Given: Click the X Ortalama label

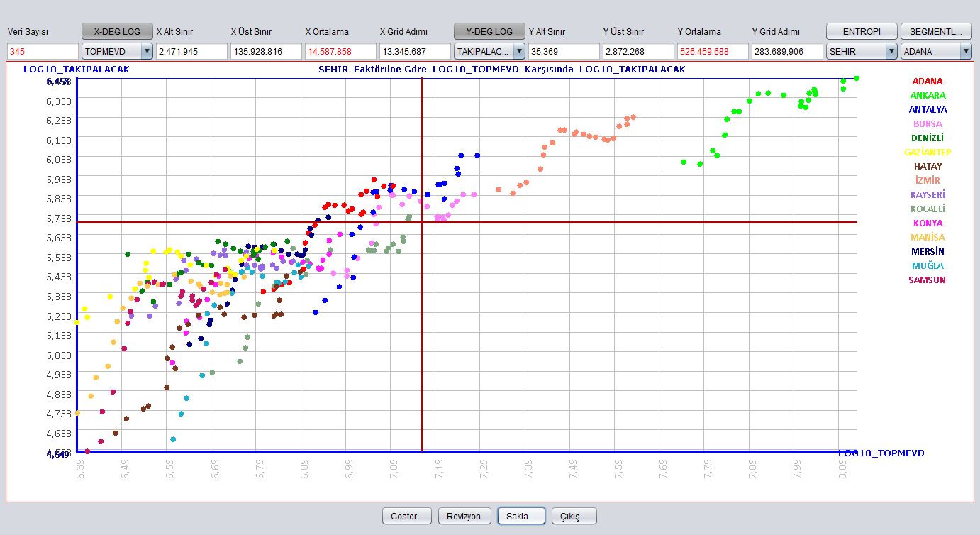Looking at the screenshot, I should (327, 32).
